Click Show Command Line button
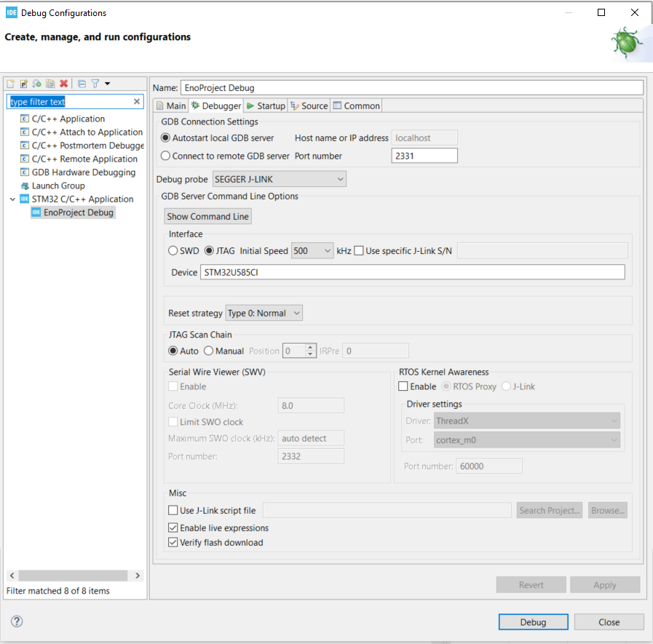 207,216
